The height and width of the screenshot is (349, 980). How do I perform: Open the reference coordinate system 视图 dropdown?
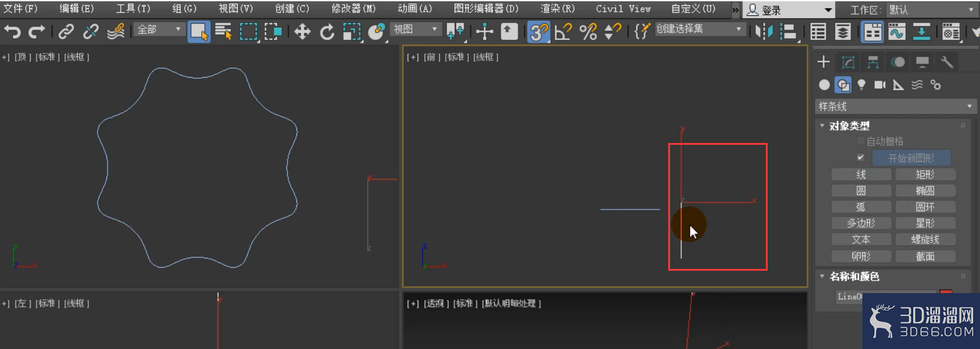[415, 29]
